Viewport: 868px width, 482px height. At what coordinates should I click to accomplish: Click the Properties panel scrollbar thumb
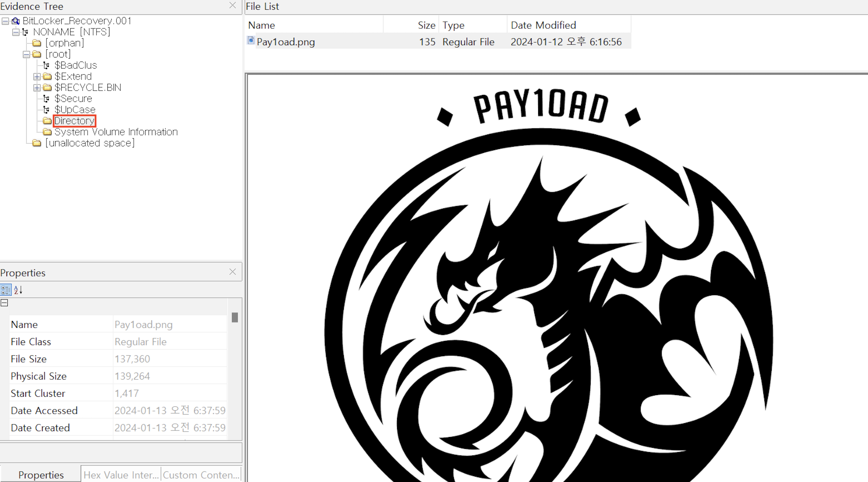(x=235, y=317)
